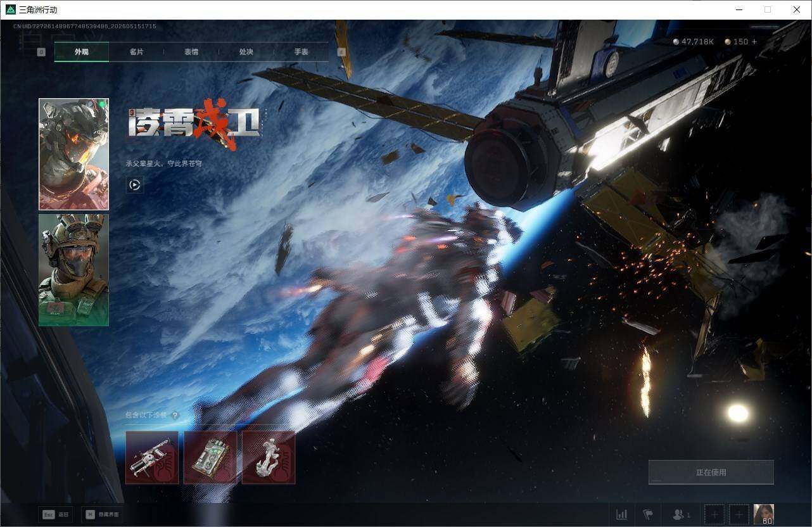
Task: Open the 名片 tab
Action: (x=136, y=52)
